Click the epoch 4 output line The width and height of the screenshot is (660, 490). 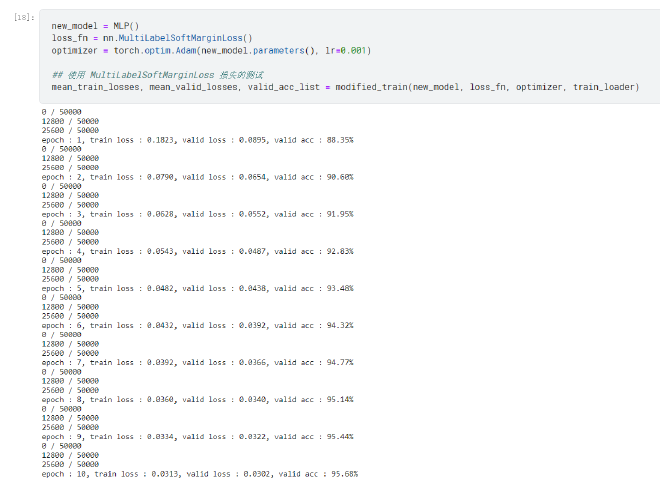click(x=197, y=251)
